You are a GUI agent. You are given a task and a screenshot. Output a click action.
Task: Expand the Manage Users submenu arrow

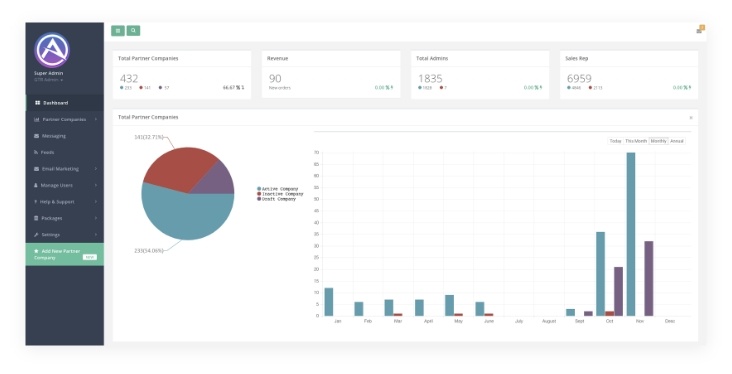[x=96, y=185]
